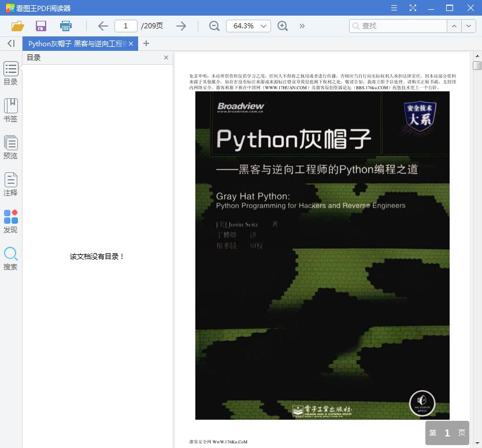This screenshot has height=448, width=482.
Task: Open the main menu hamburger icon
Action: (x=394, y=8)
